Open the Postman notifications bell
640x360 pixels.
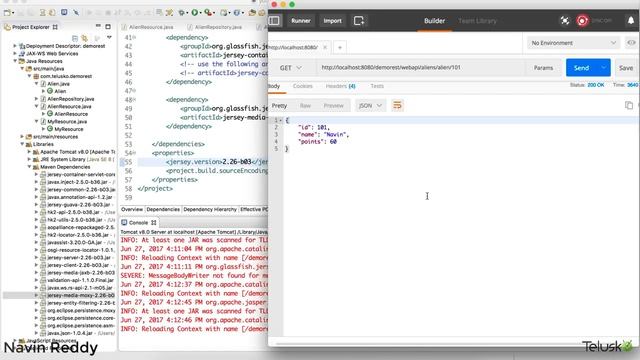[x=631, y=20]
